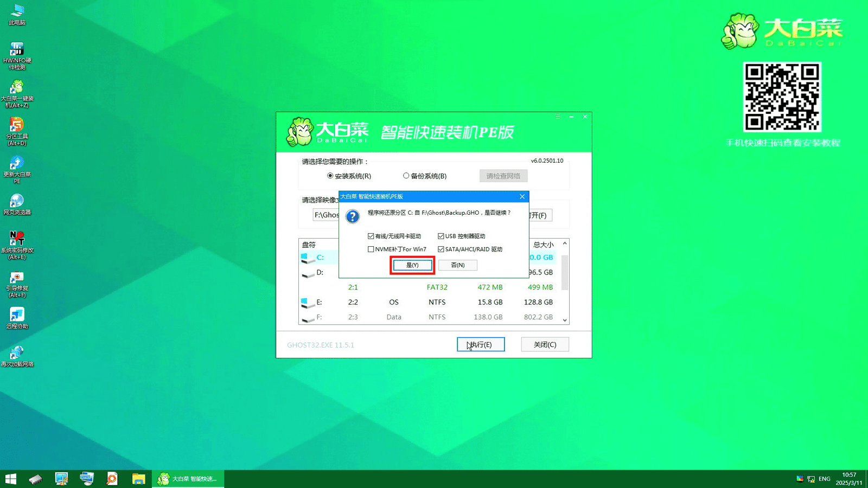
Task: Click the OS label in E: row
Action: [394, 302]
